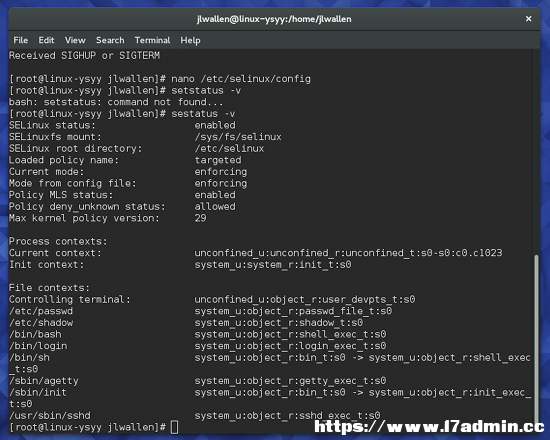Screen dimensions: 550x440
Task: Close the terminal window with the X icon
Action: click(528, 19)
